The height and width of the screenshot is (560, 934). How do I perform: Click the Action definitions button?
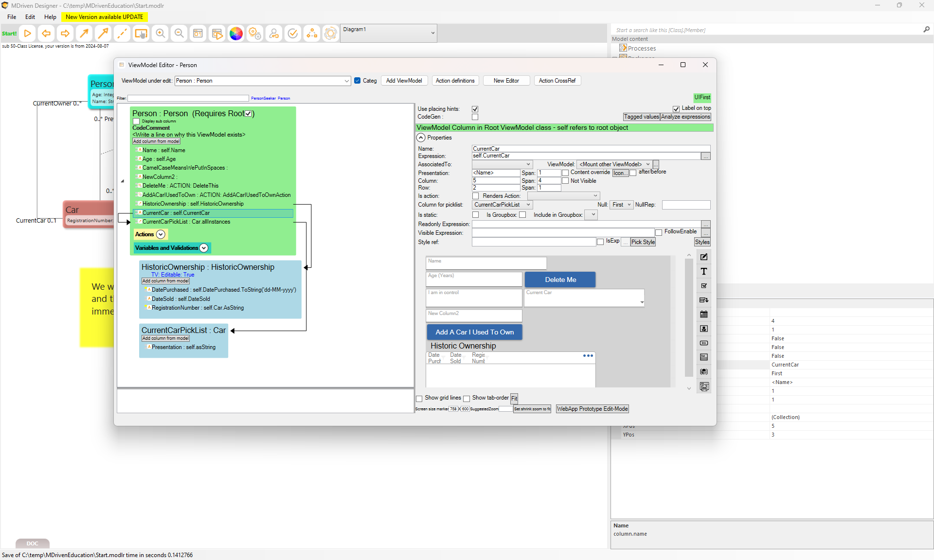[455, 81]
